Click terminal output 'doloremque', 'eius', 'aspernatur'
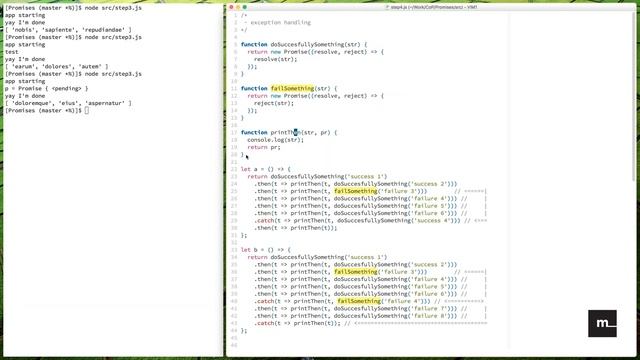Viewport: 640px width, 360px height. tap(68, 103)
